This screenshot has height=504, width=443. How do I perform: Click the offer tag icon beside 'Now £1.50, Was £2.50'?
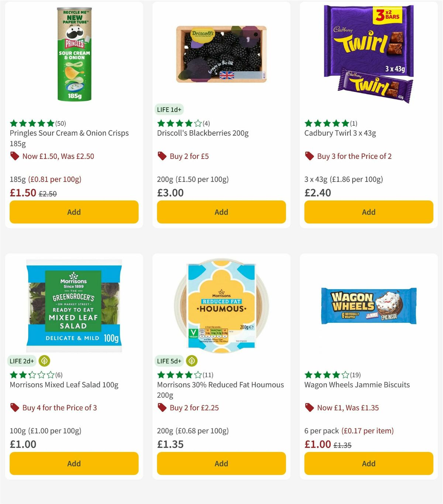tap(15, 156)
